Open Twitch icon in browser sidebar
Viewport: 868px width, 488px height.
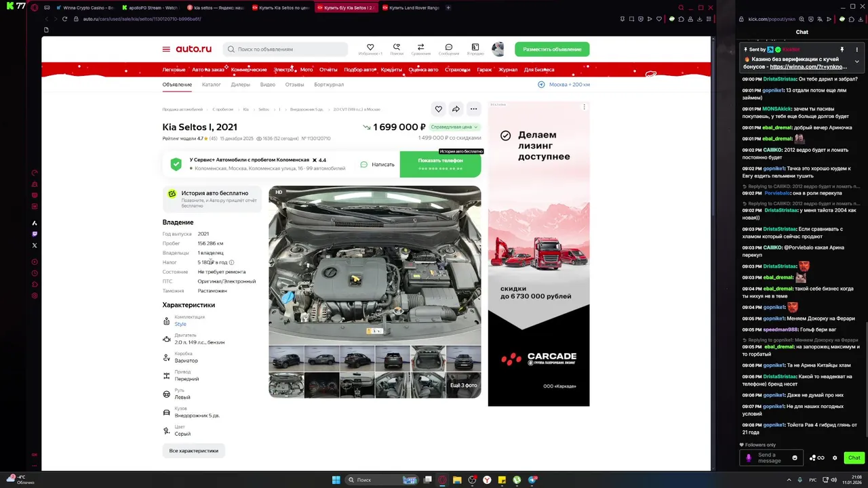click(35, 234)
